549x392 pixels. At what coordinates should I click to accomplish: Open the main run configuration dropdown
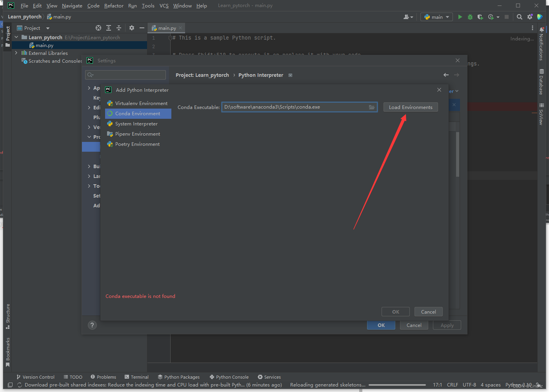[436, 17]
